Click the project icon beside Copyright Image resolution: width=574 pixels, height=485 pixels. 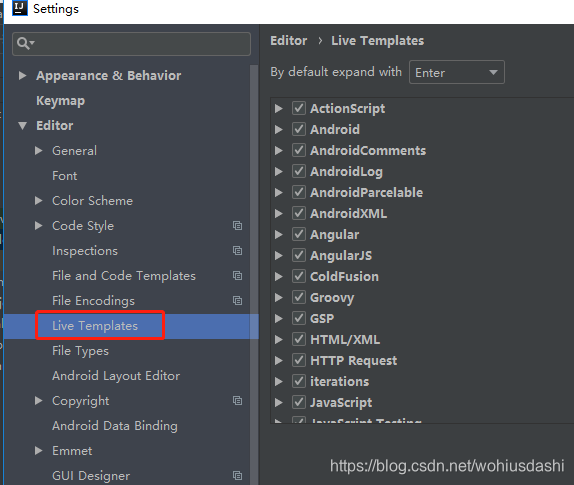coord(237,400)
